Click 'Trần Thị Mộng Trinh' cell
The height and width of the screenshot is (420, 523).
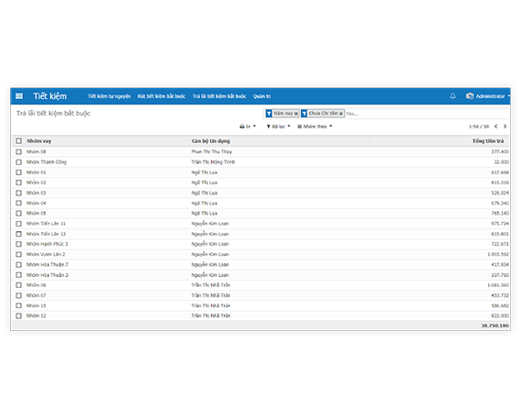pyautogui.click(x=213, y=162)
